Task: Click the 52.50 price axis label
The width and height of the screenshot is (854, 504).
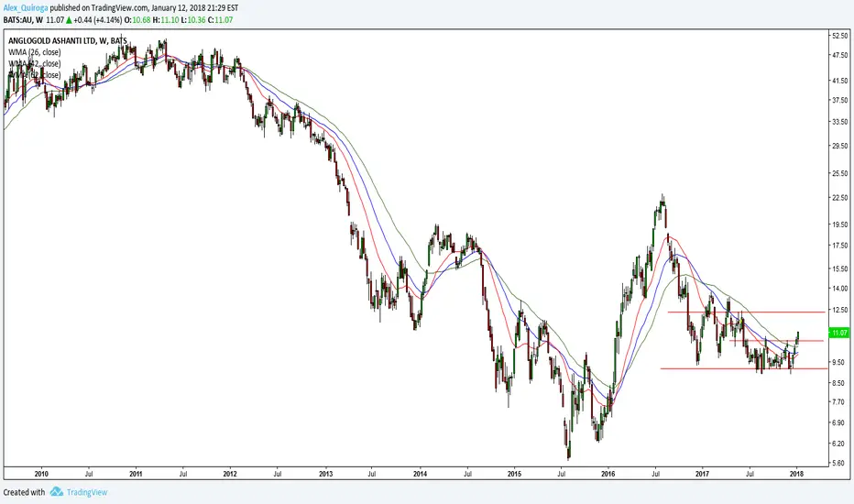Action: [x=839, y=36]
